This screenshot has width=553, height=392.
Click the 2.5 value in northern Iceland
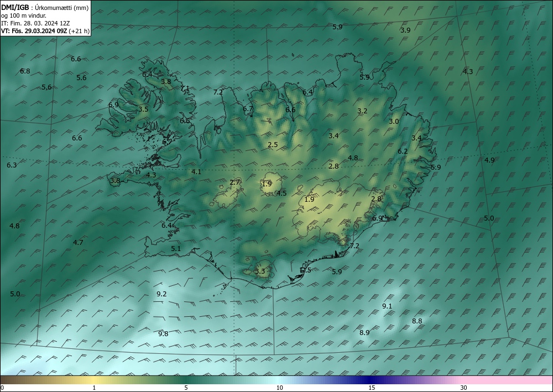click(273, 144)
